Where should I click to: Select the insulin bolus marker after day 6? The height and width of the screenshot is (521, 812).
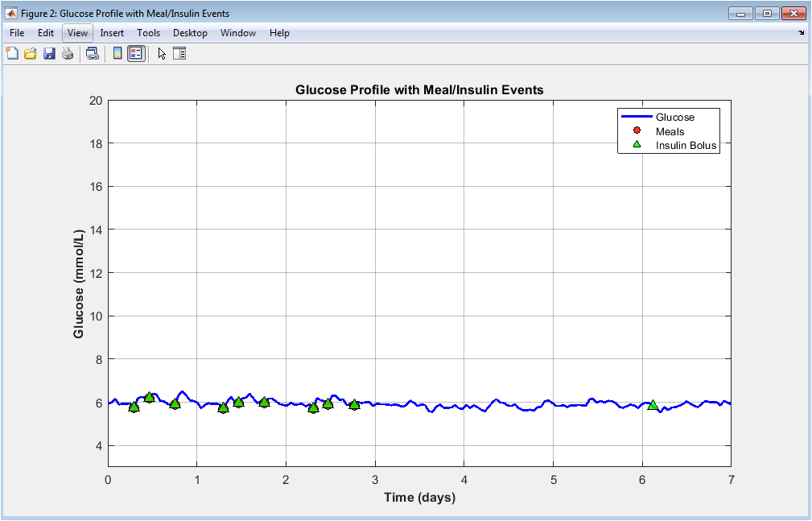click(653, 405)
